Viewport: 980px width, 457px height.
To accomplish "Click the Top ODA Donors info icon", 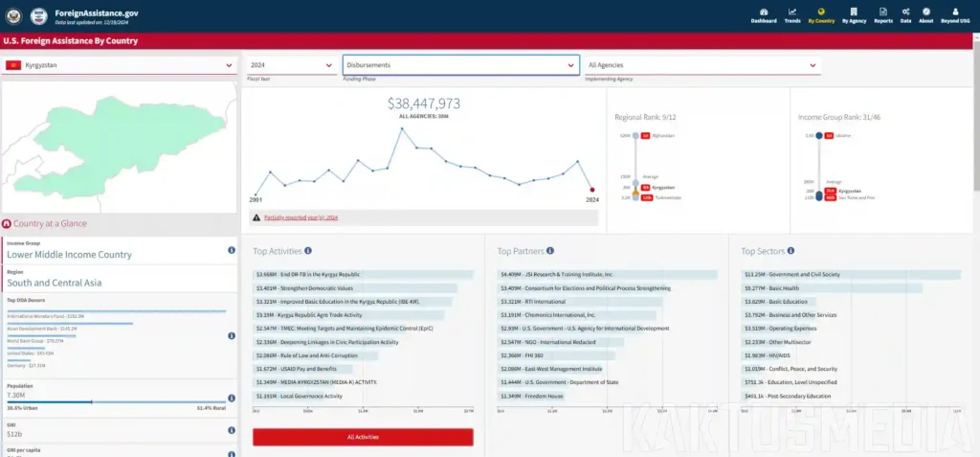I will coord(232,335).
